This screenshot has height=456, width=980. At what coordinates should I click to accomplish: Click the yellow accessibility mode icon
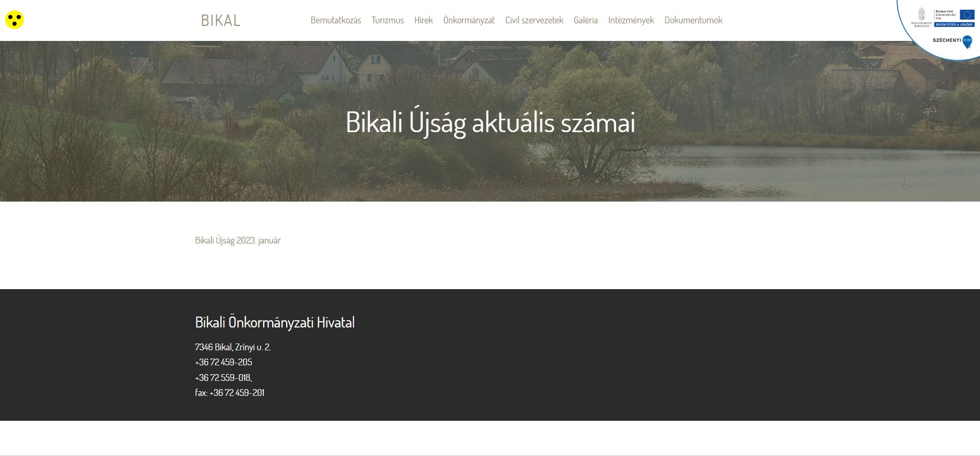[x=15, y=20]
